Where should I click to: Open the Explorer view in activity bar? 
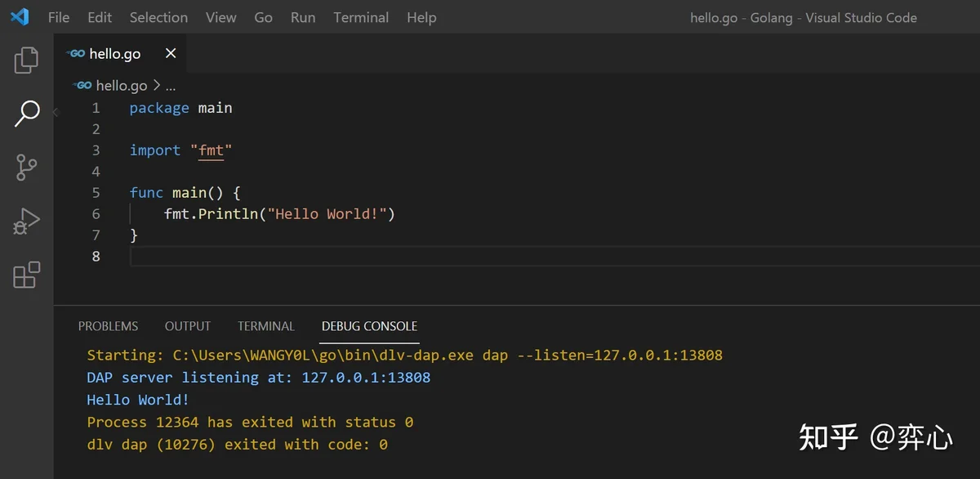point(26,60)
